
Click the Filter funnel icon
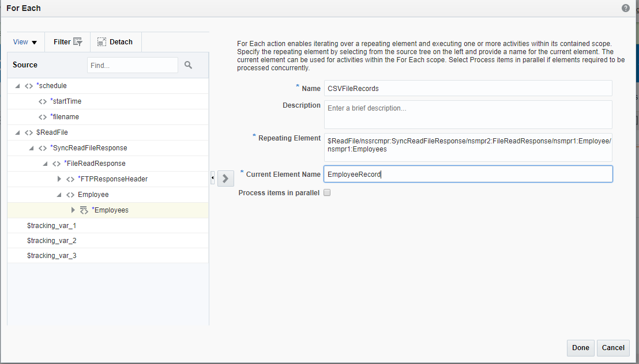[x=78, y=41]
